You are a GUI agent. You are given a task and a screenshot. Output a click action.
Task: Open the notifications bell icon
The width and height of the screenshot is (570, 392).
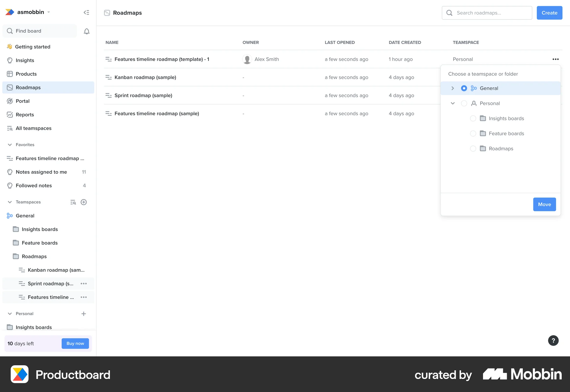point(86,31)
